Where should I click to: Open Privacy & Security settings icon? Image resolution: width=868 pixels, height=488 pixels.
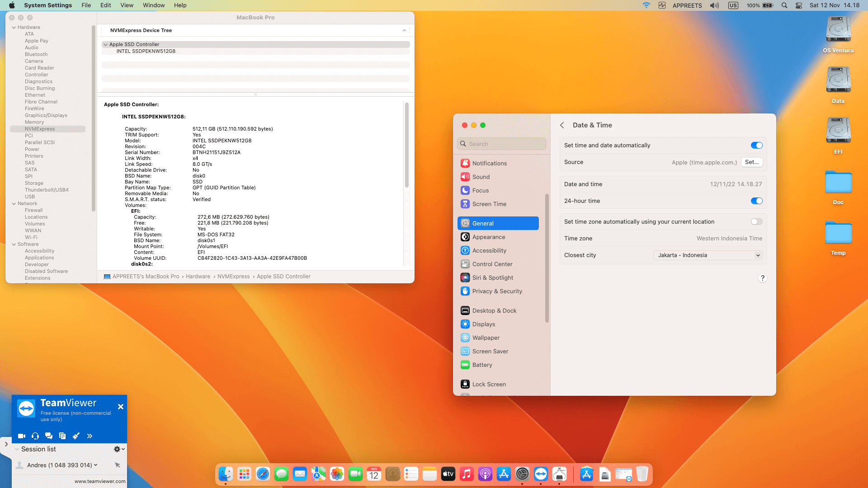pos(465,291)
